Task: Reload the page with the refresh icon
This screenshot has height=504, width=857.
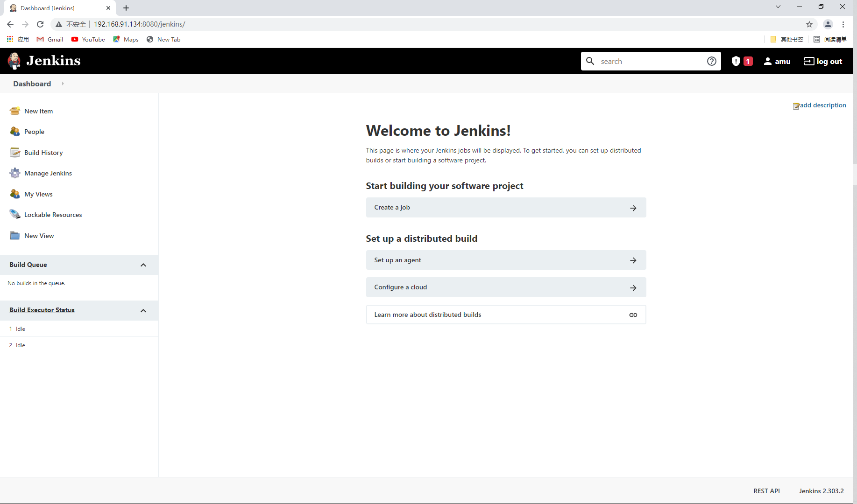Action: tap(40, 24)
